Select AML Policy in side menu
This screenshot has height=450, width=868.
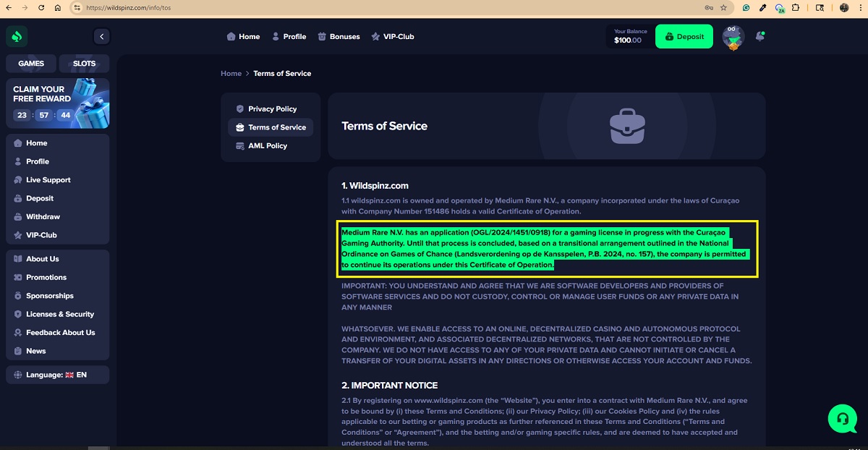tap(267, 145)
